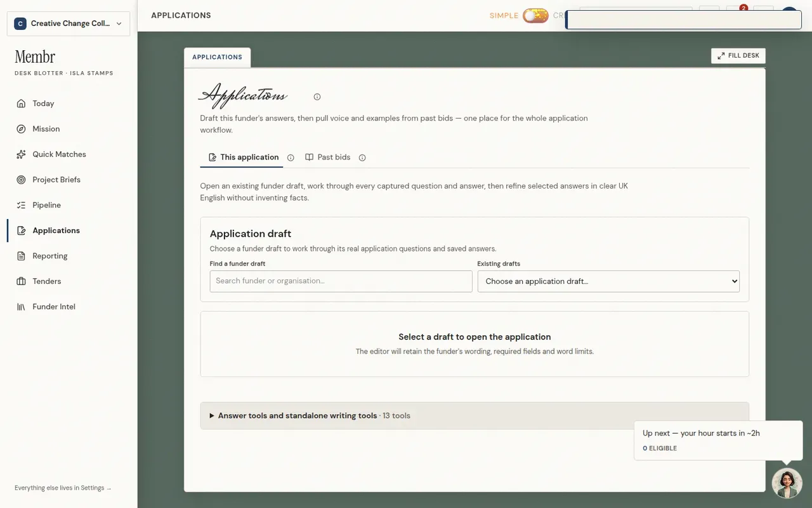This screenshot has width=812, height=508.
Task: Click the Mission compass icon
Action: click(x=21, y=129)
